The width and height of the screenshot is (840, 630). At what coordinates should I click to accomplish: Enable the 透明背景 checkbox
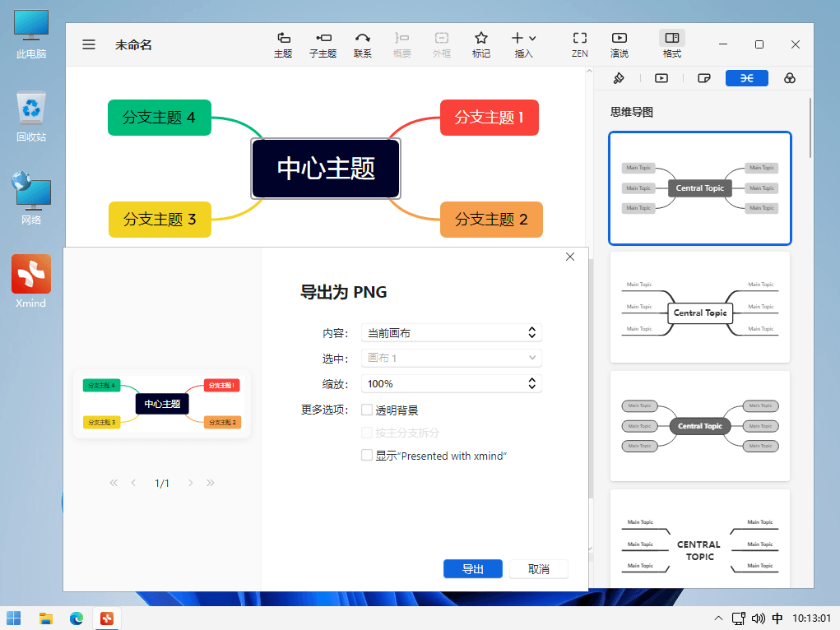(367, 410)
